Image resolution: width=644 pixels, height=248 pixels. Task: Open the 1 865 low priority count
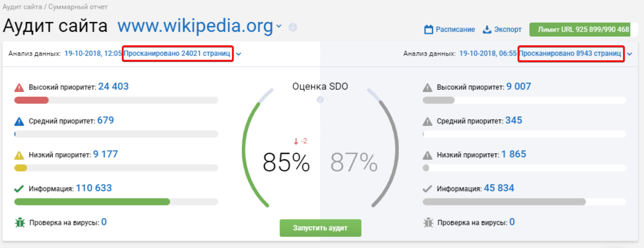pyautogui.click(x=514, y=154)
